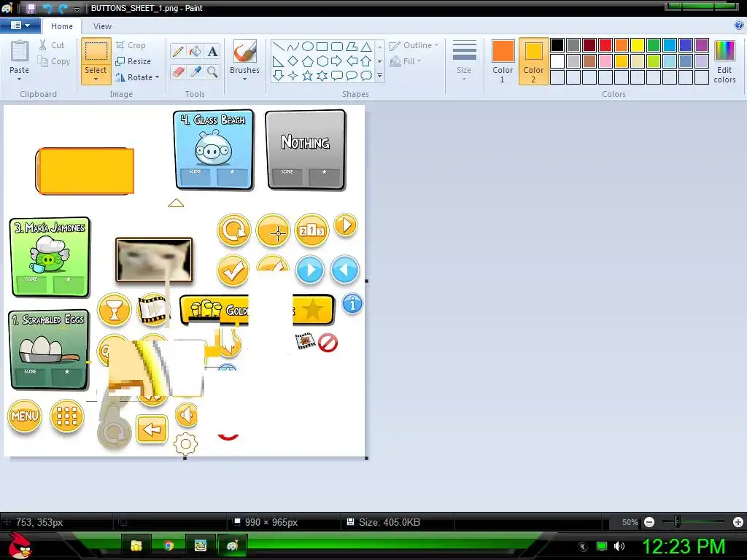Choose the Cloud callout shape

[x=366, y=75]
